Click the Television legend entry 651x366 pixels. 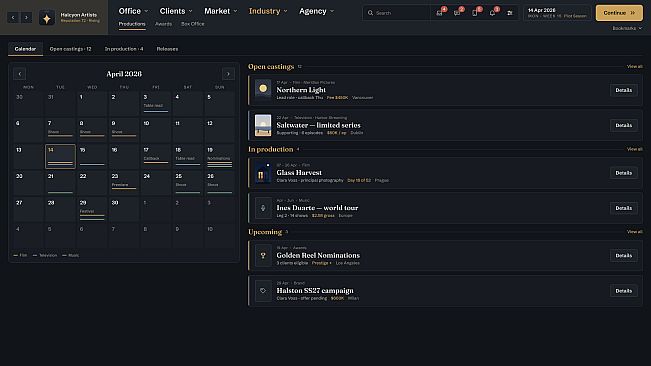(45, 255)
